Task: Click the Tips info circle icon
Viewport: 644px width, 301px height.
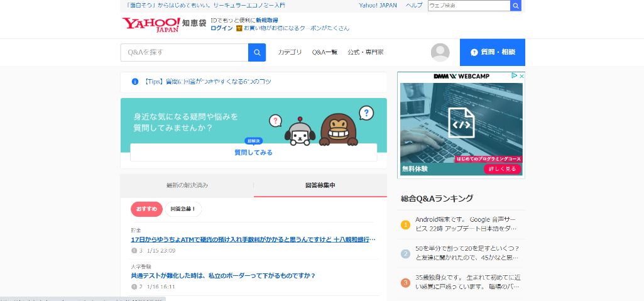Action: [135, 81]
